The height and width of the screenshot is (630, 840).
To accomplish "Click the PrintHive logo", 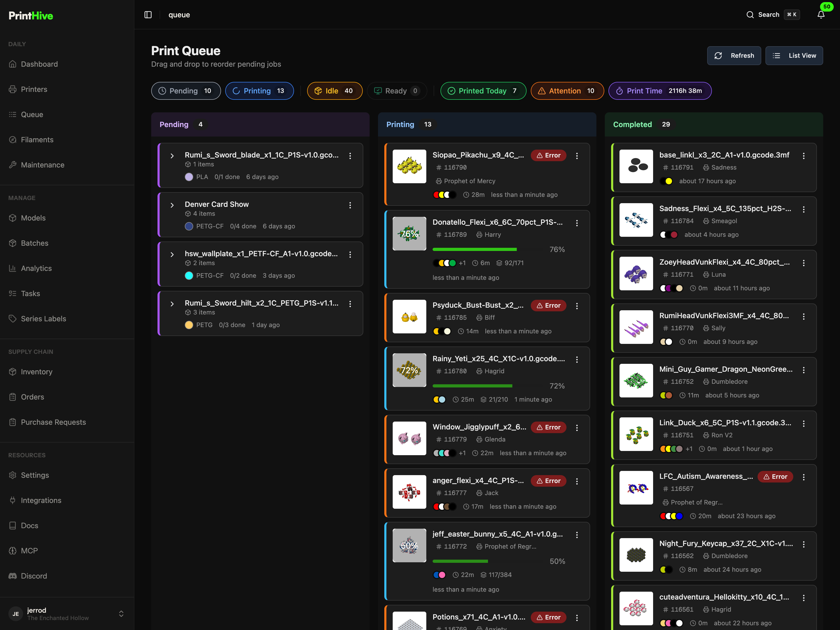I will coord(31,15).
